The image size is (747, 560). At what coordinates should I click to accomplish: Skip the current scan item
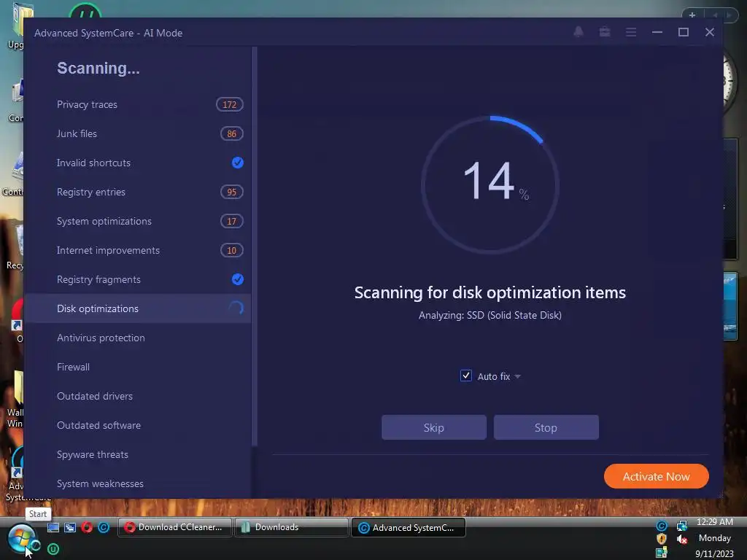[434, 427]
